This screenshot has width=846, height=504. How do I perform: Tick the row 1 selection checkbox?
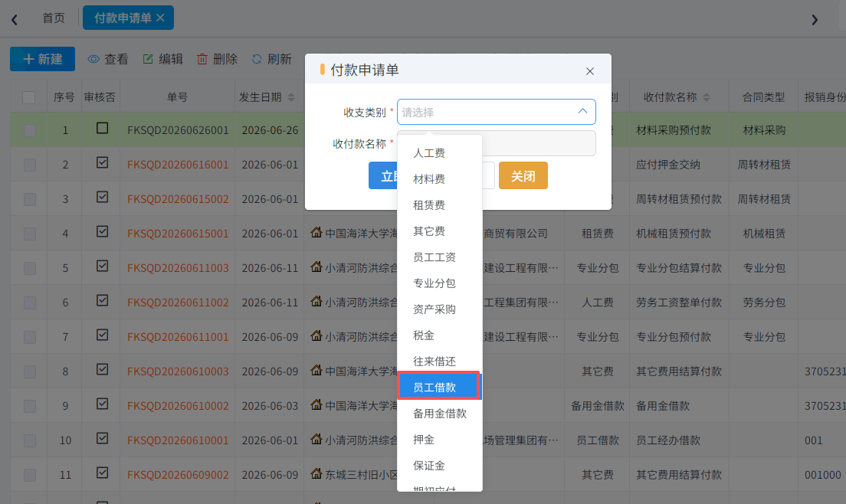30,130
